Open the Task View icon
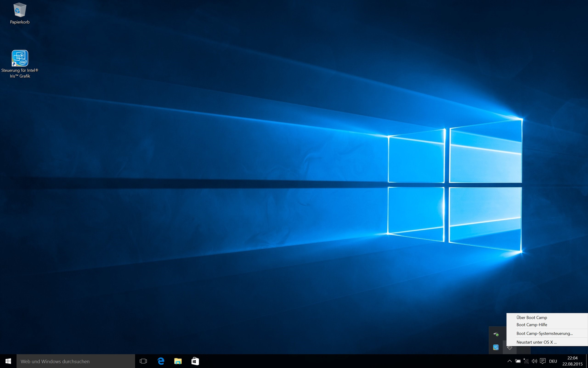The width and height of the screenshot is (588, 368). [143, 361]
